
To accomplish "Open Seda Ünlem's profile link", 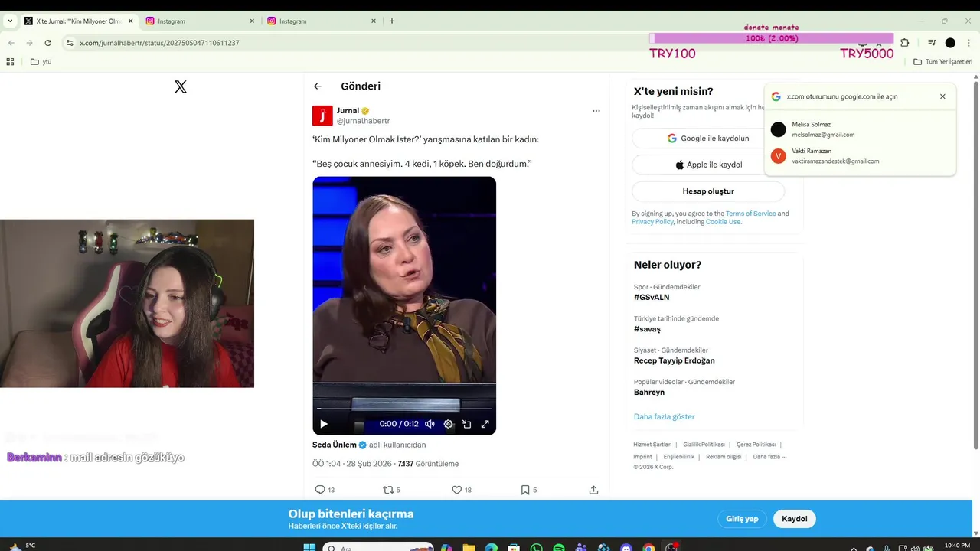I will 335,445.
